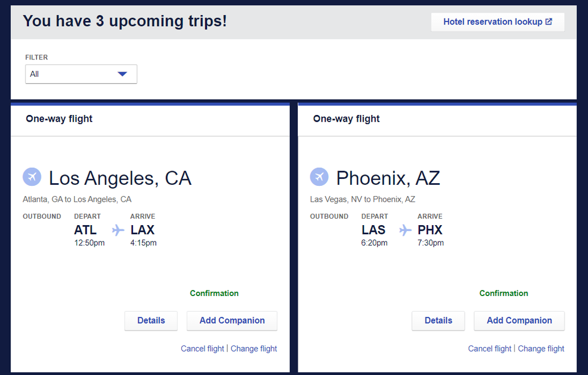This screenshot has width=588, height=375.
Task: Cancel the ATL to LAX flight
Action: click(x=202, y=348)
